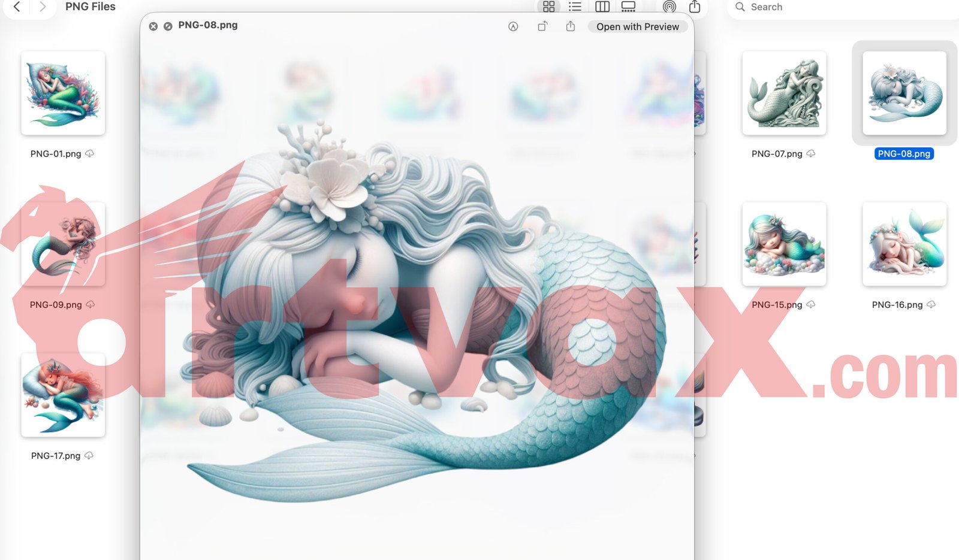Open Markup tool in Quick Look

[x=513, y=26]
